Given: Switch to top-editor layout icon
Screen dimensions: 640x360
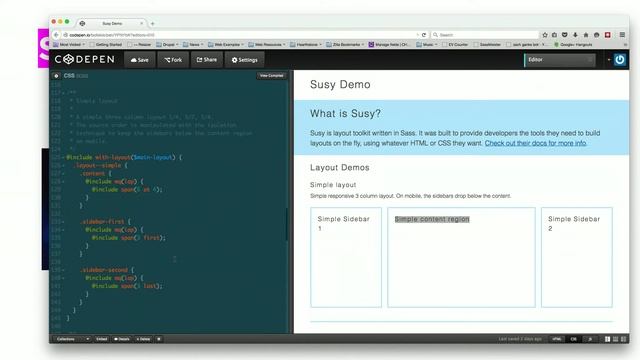Looking at the screenshot, I should (x=616, y=339).
